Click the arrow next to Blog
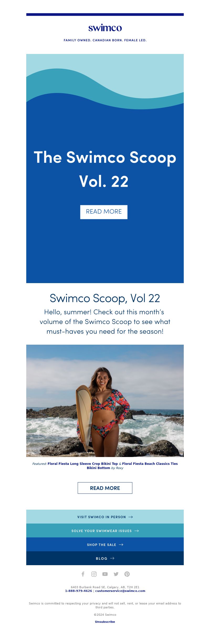 pos(112,558)
